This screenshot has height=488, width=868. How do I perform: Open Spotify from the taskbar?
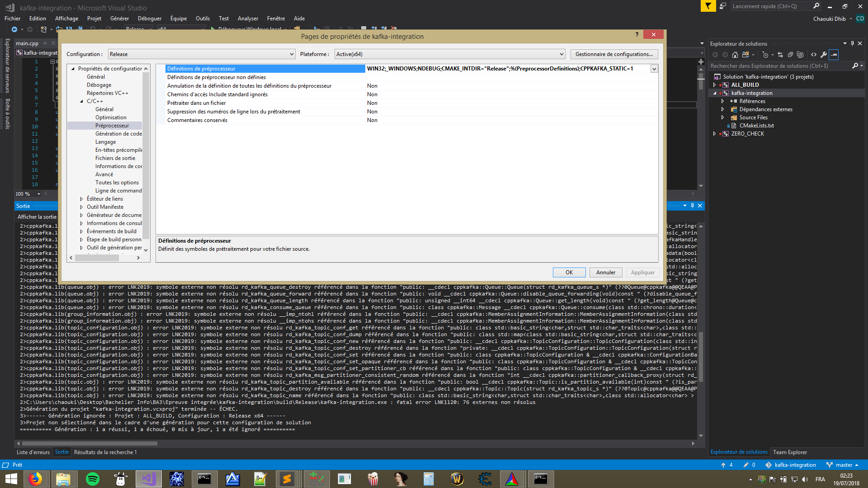coord(92,479)
